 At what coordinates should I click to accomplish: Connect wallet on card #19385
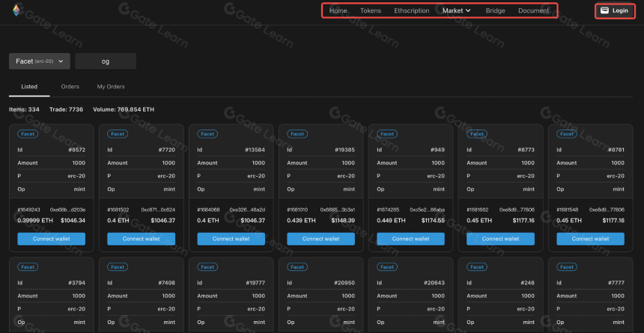pyautogui.click(x=321, y=239)
